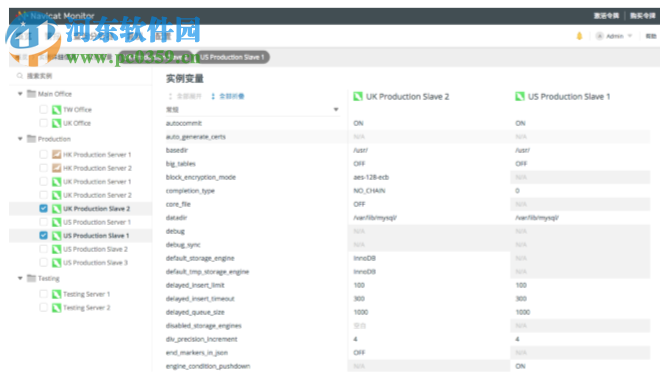The image size is (660, 377).
Task: Click the US Production Server 1 icon
Action: pyautogui.click(x=56, y=222)
